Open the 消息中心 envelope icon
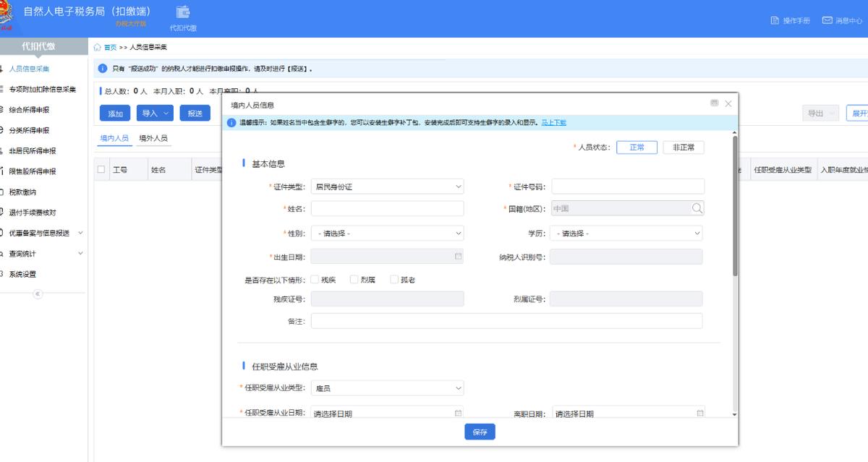The image size is (868, 462). pyautogui.click(x=827, y=21)
